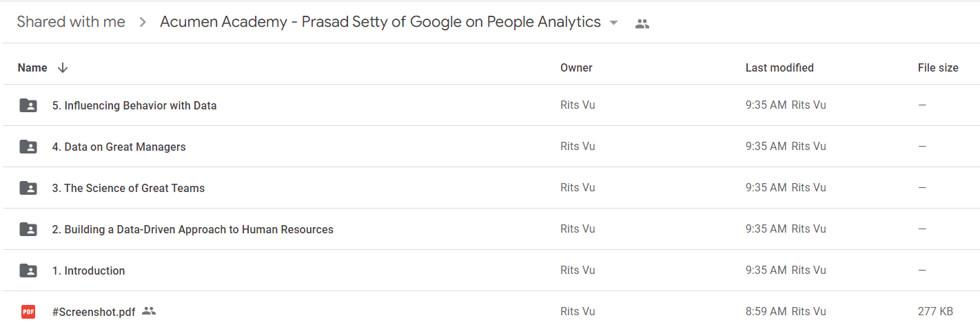Click the folder icon beside Building a Data-Driven Approach
The image size is (980, 329).
28,229
